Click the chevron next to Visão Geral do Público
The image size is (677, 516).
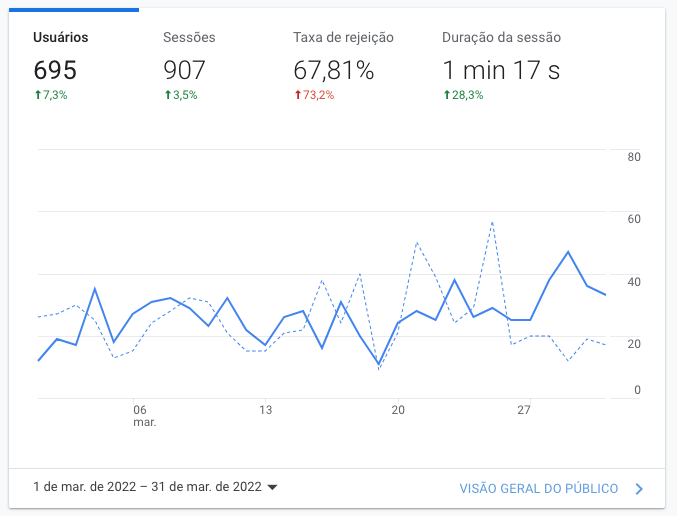pos(639,489)
